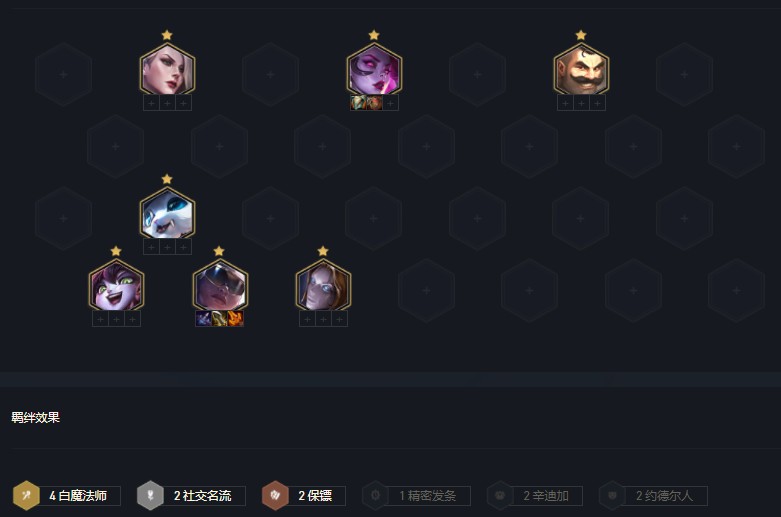Click the silver 社交名流 trait icon
781x517 pixels.
coord(150,496)
